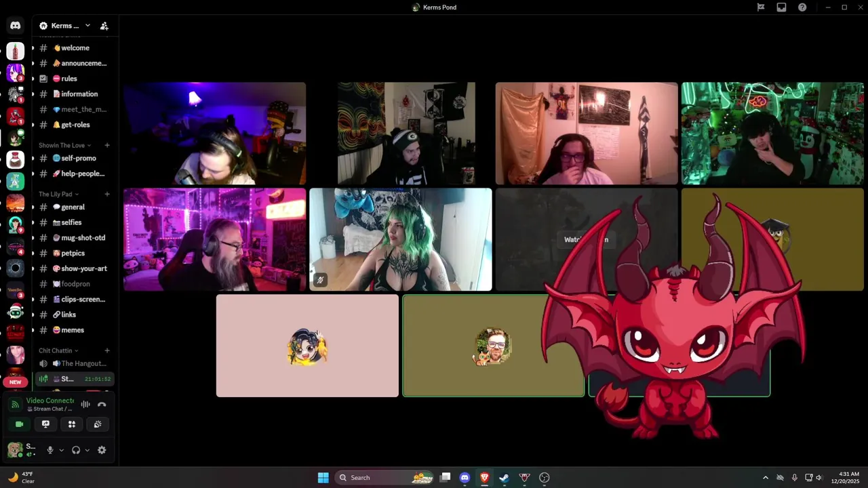Open Discord direct messages home icon
868x488 pixels.
tap(15, 26)
